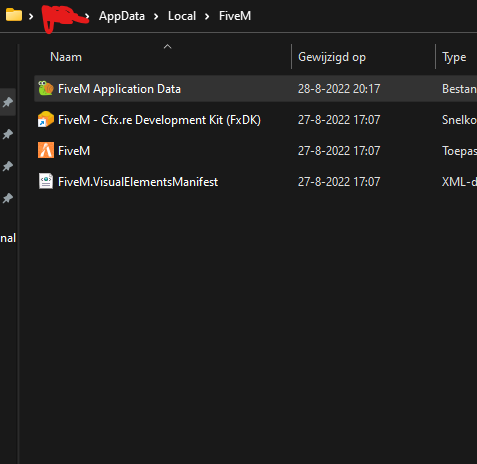The image size is (477, 464).
Task: Click the second pin icon in sidebar
Action: tap(8, 134)
